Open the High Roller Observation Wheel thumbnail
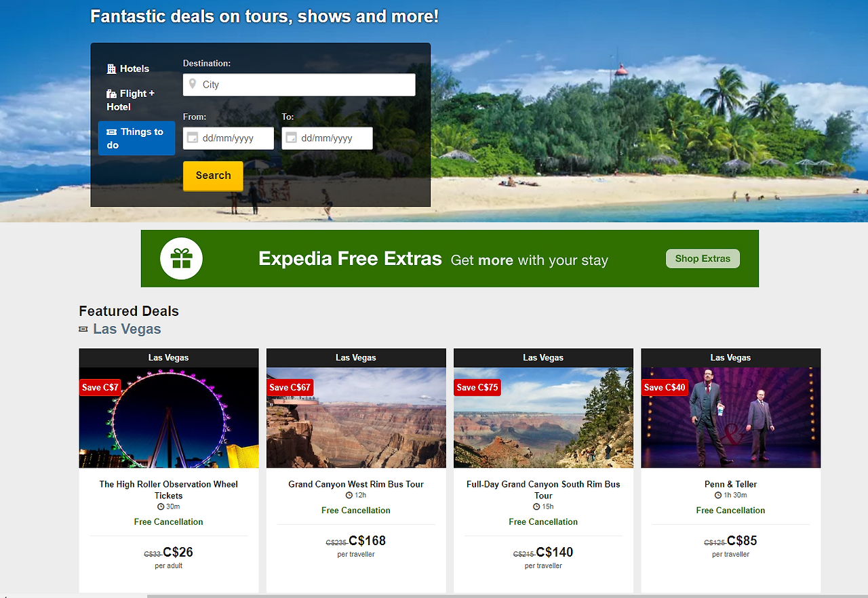This screenshot has width=868, height=598. click(x=169, y=418)
